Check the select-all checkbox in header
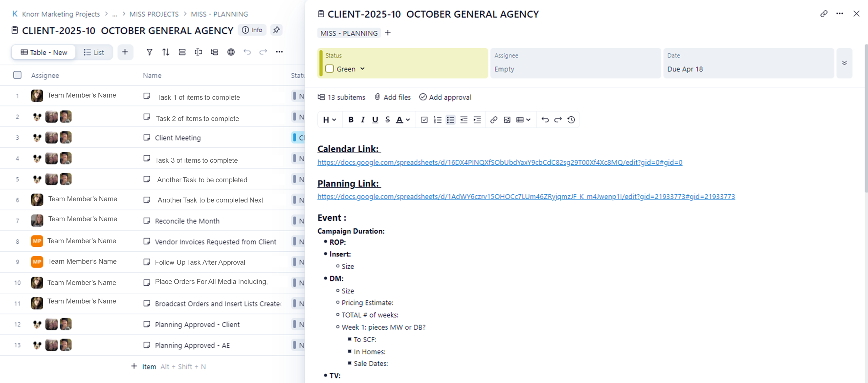The width and height of the screenshot is (868, 383). tap(17, 75)
